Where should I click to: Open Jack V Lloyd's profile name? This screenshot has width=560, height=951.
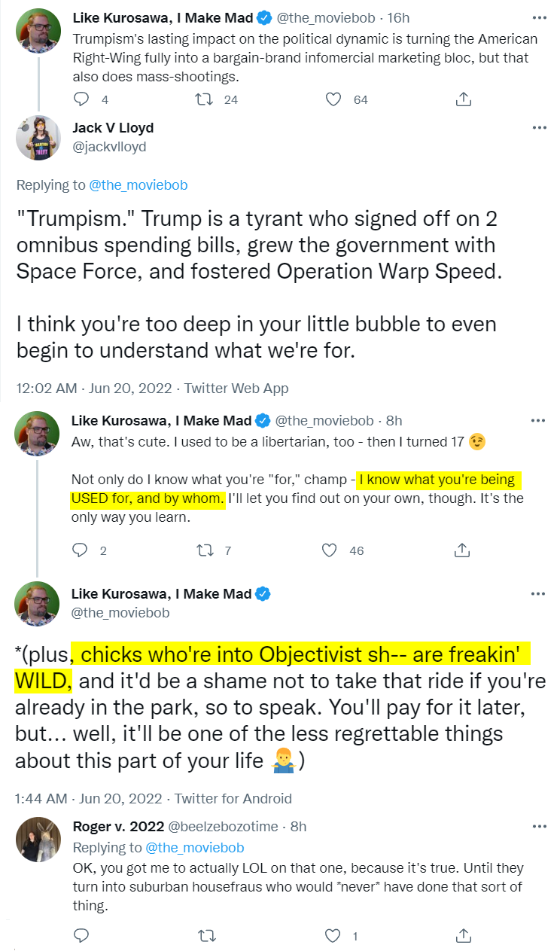click(x=113, y=127)
